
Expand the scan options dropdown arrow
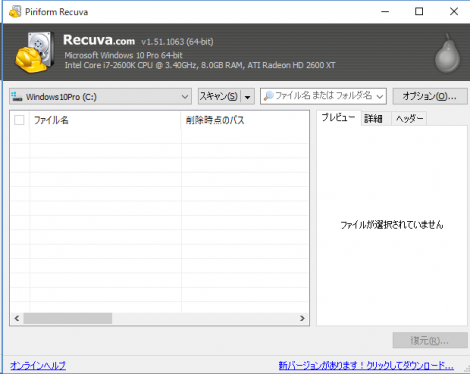248,97
